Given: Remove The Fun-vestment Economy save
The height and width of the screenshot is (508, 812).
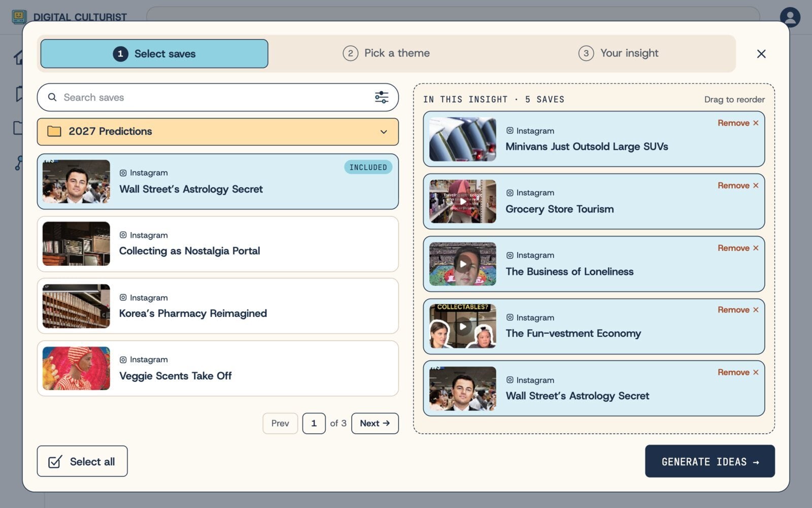Looking at the screenshot, I should coord(738,310).
